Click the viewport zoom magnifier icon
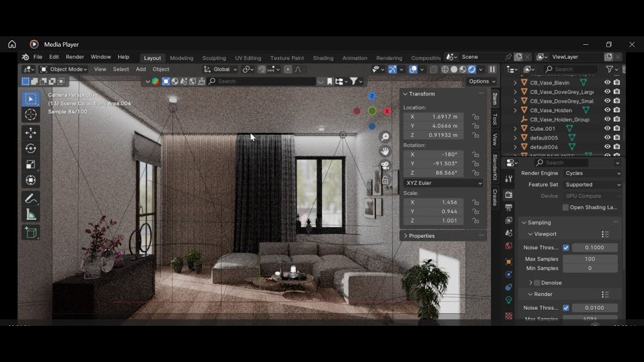This screenshot has width=644, height=362. coord(385,137)
